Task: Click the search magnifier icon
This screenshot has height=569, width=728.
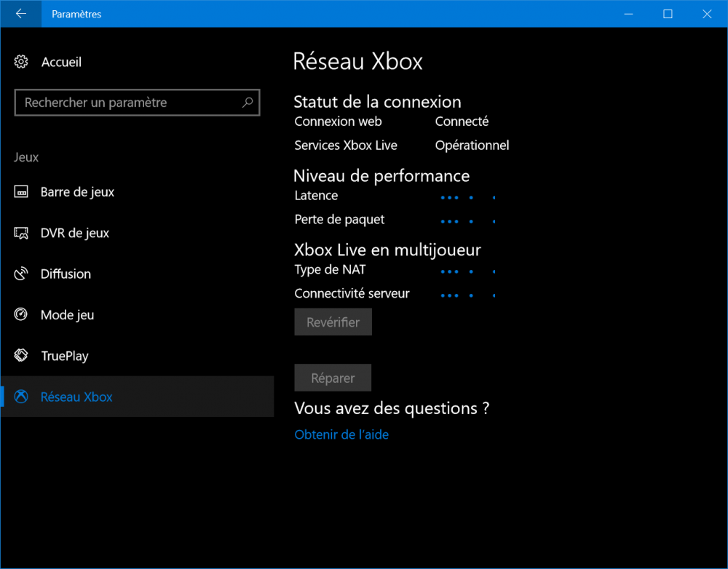Action: click(x=248, y=102)
